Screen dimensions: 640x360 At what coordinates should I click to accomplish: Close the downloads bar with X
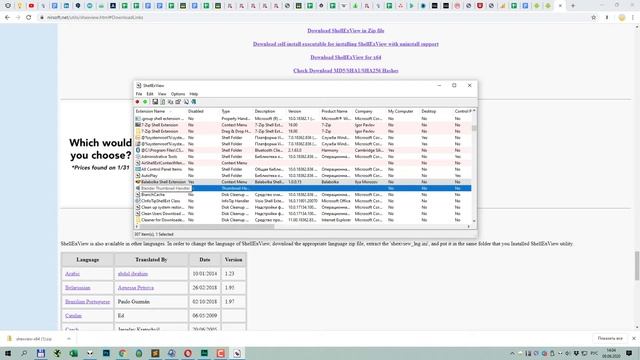[633, 338]
